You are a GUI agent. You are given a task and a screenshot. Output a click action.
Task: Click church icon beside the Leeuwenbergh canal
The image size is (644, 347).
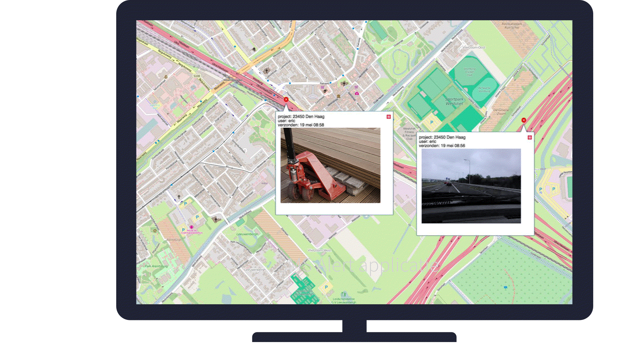[215, 220]
